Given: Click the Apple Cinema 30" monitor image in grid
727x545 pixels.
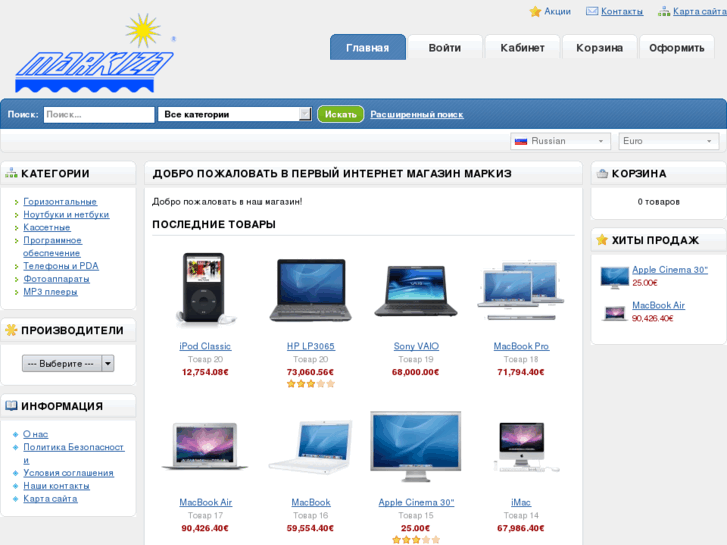Looking at the screenshot, I should coord(416,446).
